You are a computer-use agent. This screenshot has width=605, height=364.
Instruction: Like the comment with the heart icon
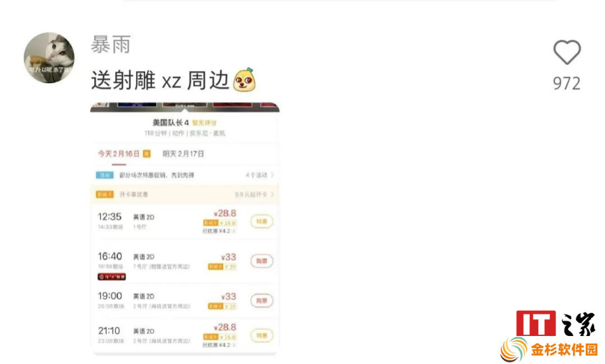(567, 53)
